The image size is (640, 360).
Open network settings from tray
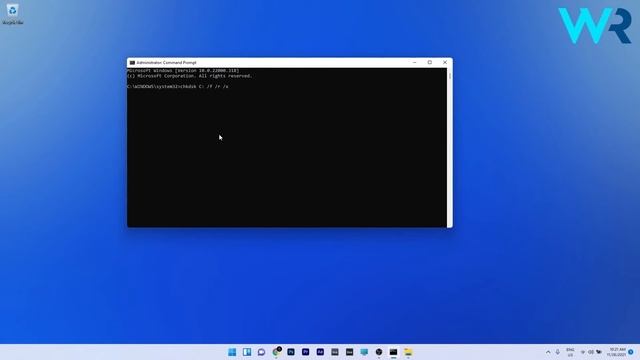583,352
